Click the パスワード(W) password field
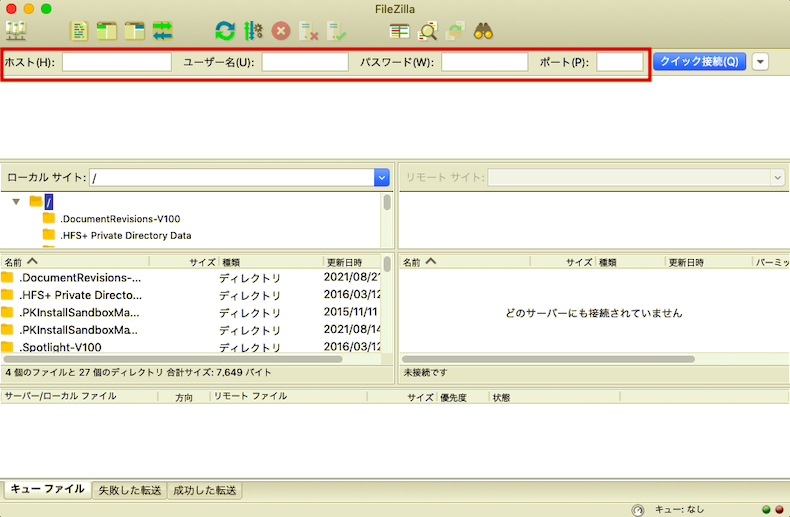790x517 pixels. coord(485,62)
